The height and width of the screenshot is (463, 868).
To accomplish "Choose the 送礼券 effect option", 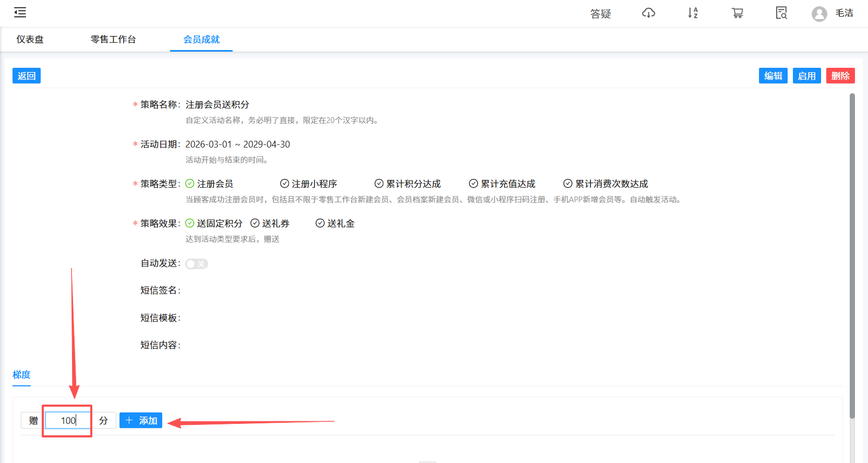I will point(270,223).
